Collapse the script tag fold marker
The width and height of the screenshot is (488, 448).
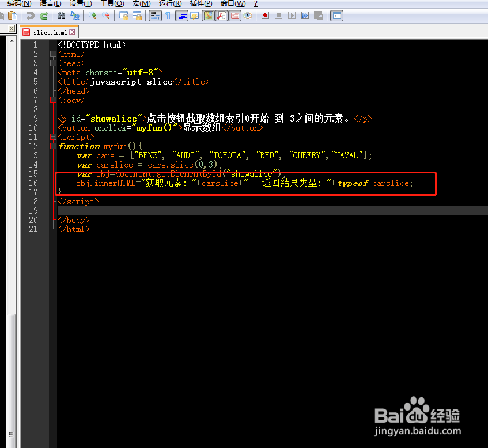pos(53,137)
